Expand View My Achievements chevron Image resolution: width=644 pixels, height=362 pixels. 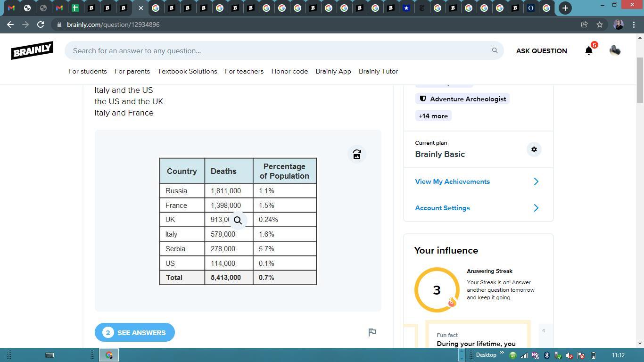(536, 181)
